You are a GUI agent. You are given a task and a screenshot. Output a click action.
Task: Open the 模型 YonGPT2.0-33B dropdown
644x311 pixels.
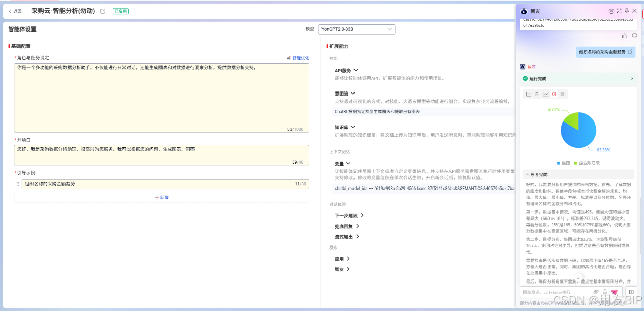tap(357, 29)
